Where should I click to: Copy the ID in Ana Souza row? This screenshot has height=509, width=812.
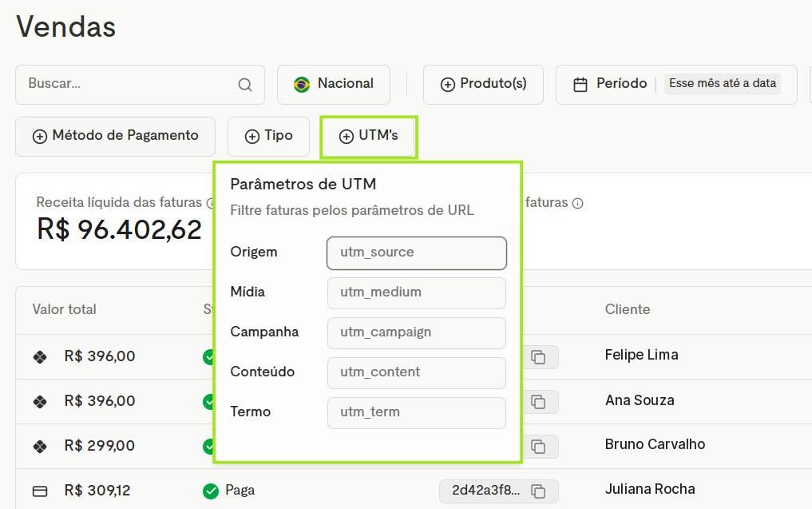539,402
